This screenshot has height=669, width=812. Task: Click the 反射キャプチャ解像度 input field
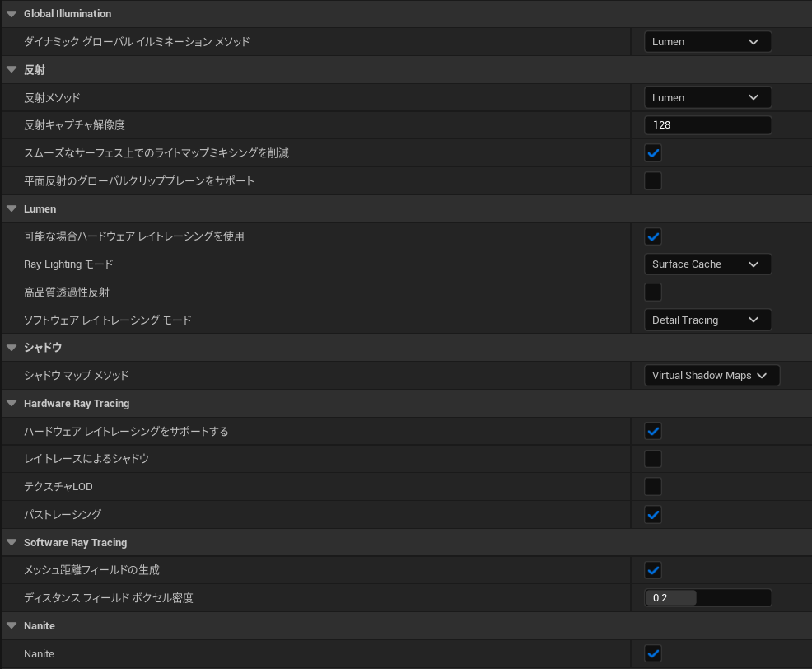click(707, 124)
